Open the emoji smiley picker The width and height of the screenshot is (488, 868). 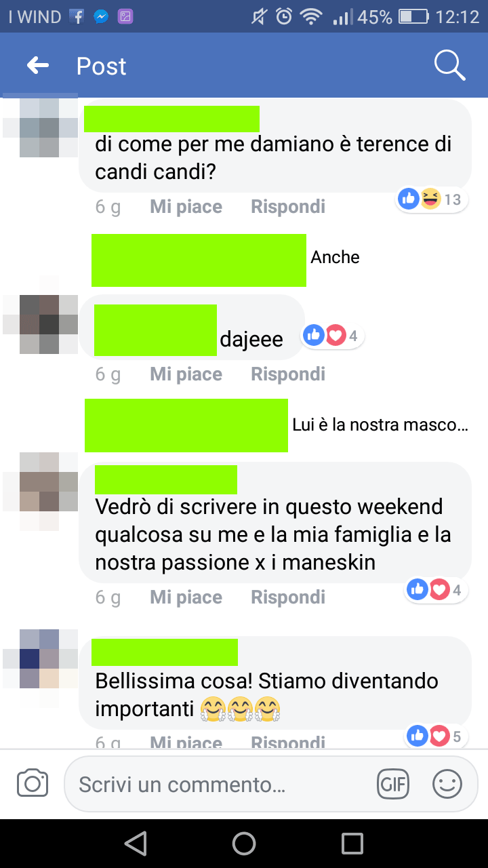pyautogui.click(x=447, y=785)
